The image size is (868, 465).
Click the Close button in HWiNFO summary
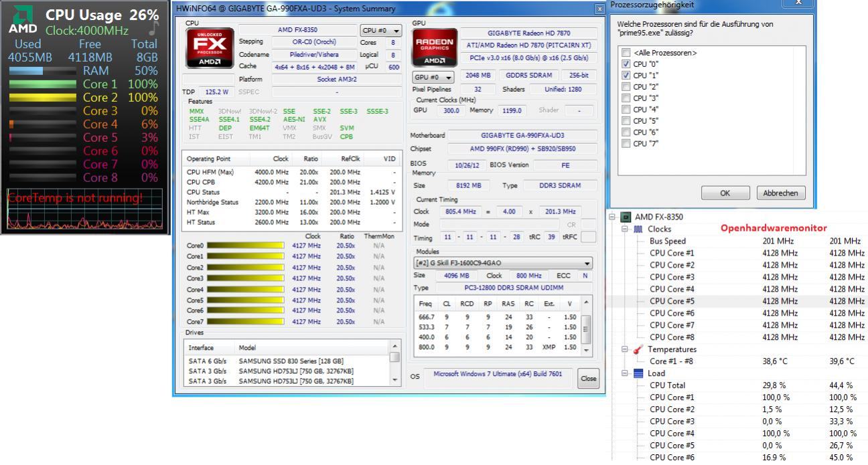588,378
